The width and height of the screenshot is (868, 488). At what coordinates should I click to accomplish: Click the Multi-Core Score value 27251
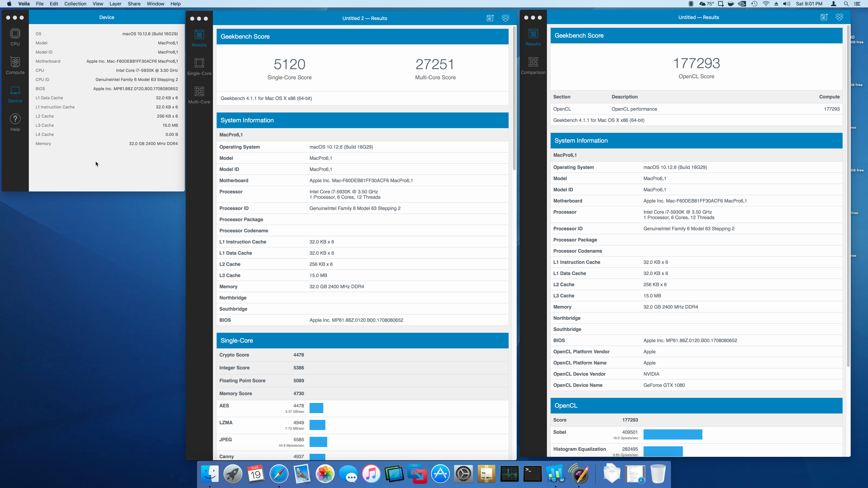point(435,64)
